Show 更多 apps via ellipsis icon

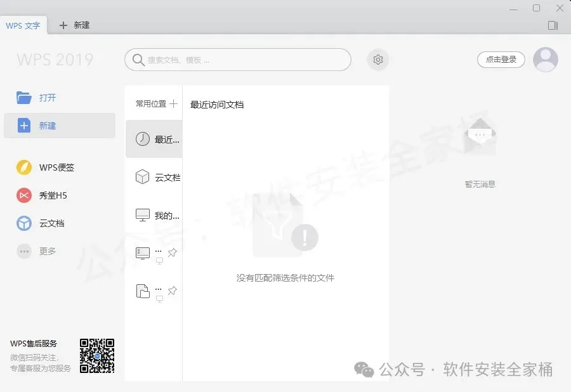pos(24,251)
